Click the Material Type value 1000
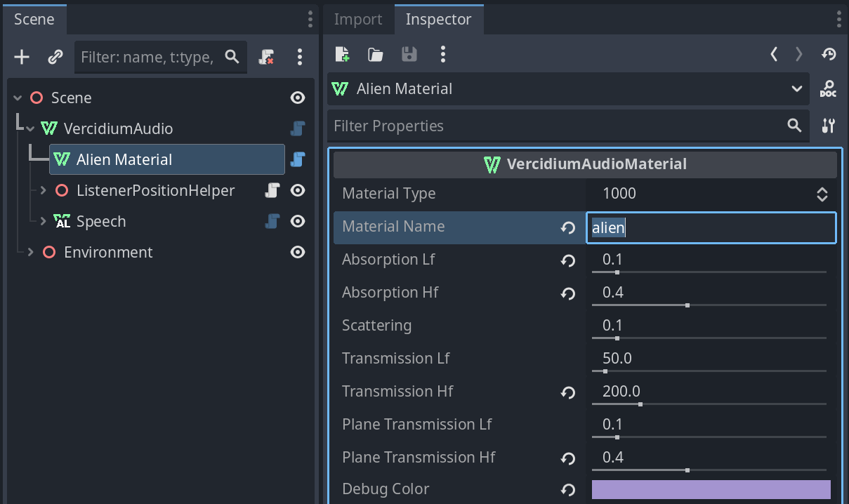Viewport: 849px width, 504px height. click(619, 194)
